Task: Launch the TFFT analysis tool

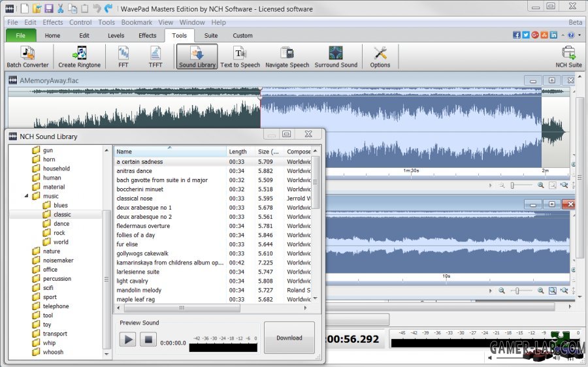Action: 155,57
